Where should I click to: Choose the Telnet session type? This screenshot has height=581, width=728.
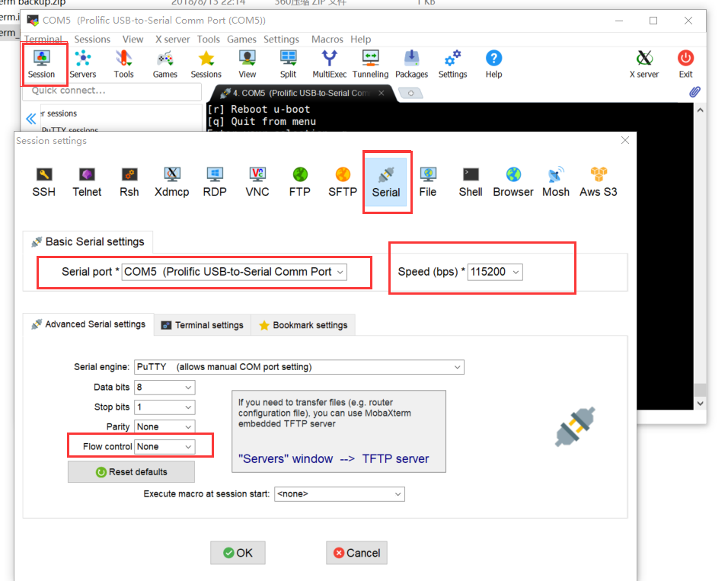(87, 182)
